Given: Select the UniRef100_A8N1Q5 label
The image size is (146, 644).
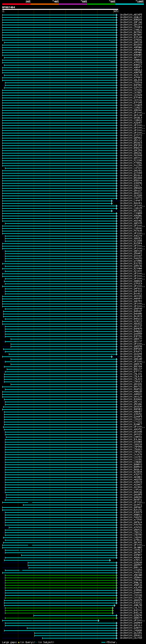Looking at the screenshot, I should coord(131,392).
